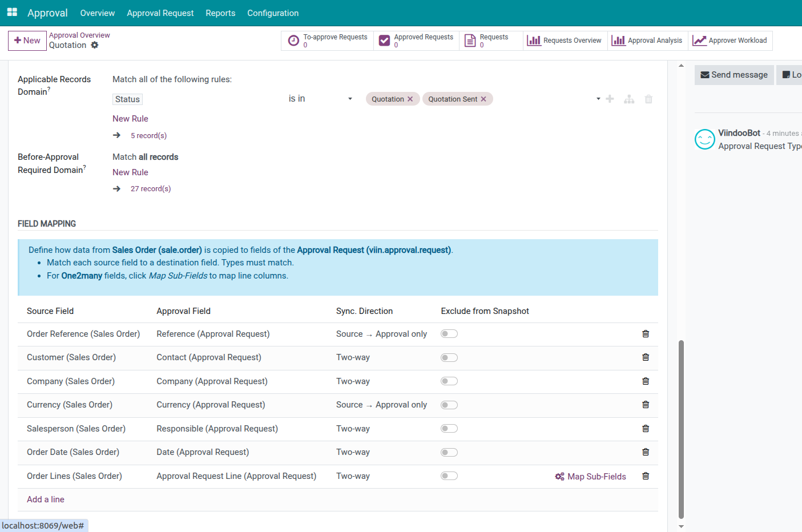Screen dimensions: 802x532
Task: Open the 'is in' operator dropdown
Action: (x=320, y=99)
